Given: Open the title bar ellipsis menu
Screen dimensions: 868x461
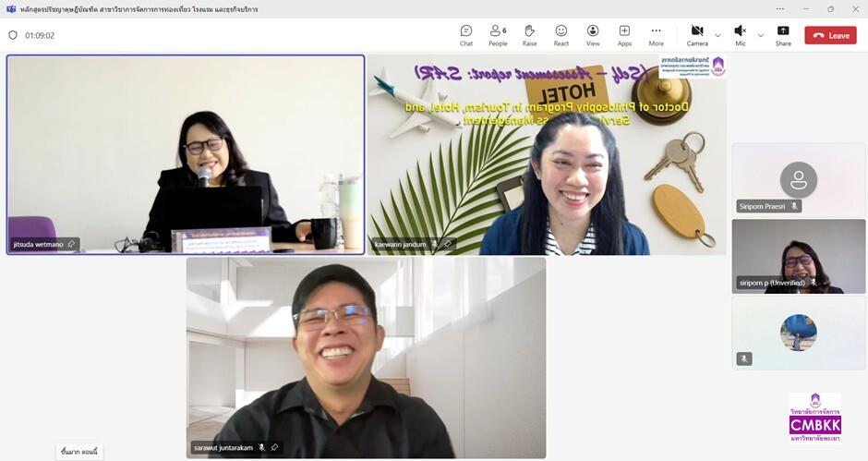Looking at the screenshot, I should (x=779, y=9).
